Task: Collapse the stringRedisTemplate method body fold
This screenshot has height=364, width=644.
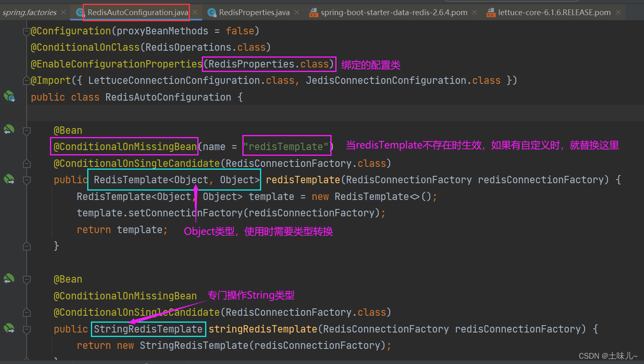Action: [27, 329]
